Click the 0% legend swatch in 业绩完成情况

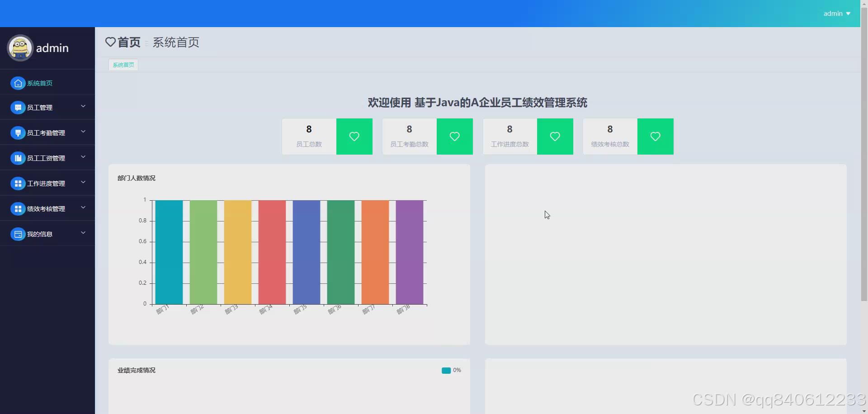447,370
